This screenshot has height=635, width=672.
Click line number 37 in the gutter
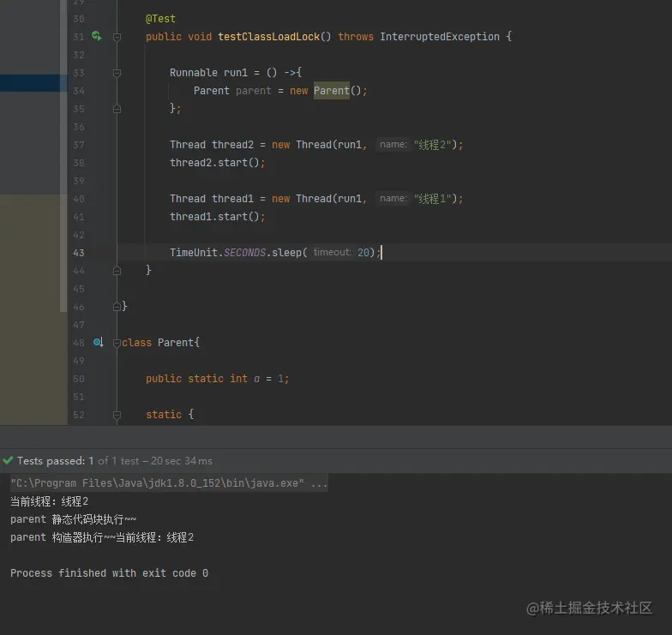pos(79,145)
